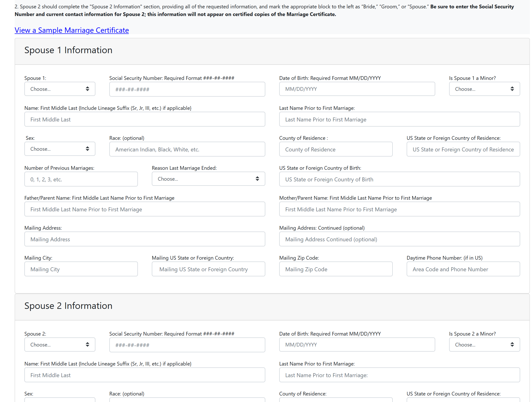Open the Is Spouse 1 a Minor dropdown
The height and width of the screenshot is (402, 532).
pos(484,89)
